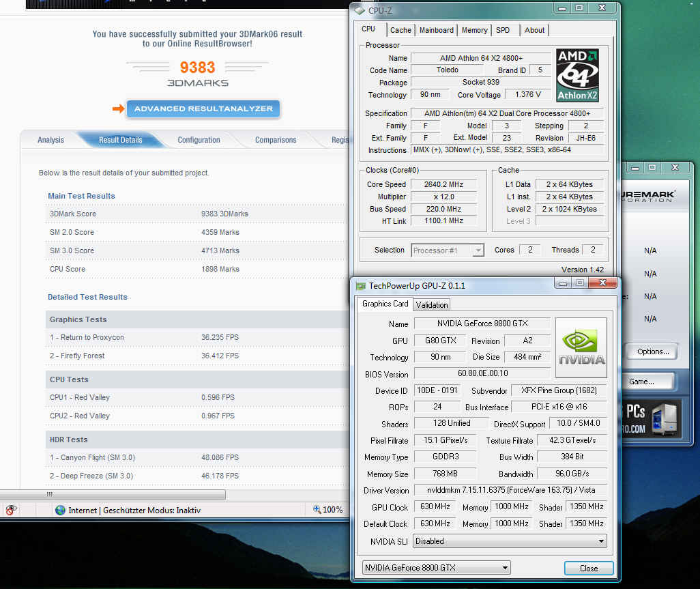Click the Bandwidth value 96.0 GB/s
This screenshot has height=589, width=700.
pyautogui.click(x=572, y=474)
